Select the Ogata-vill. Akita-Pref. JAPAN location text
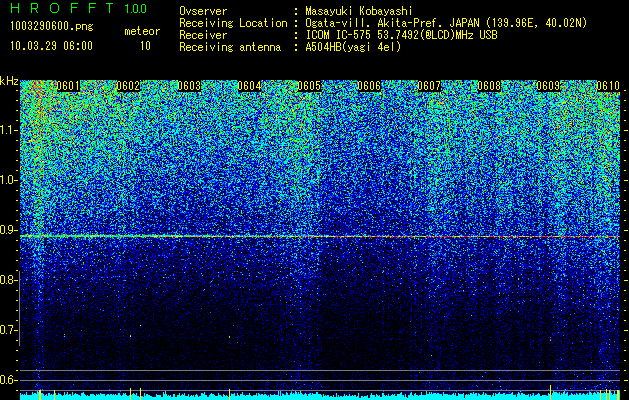Screen dimensions: 629x400 pyautogui.click(x=446, y=24)
